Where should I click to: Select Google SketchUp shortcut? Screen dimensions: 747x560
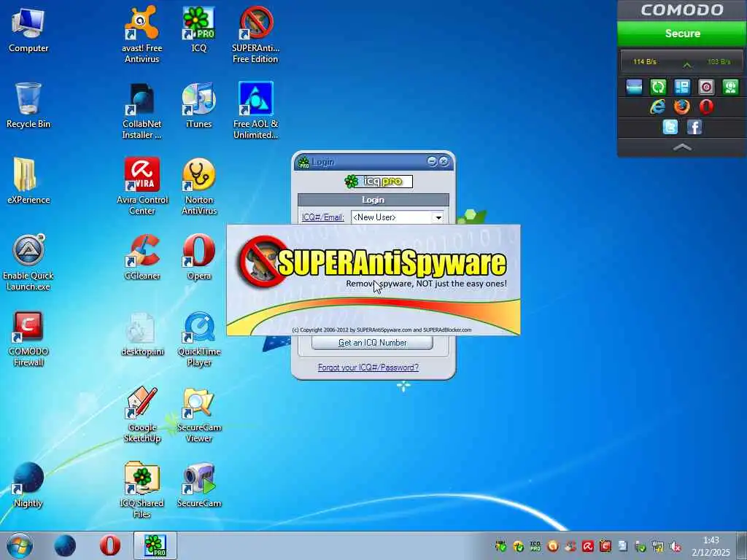[142, 414]
